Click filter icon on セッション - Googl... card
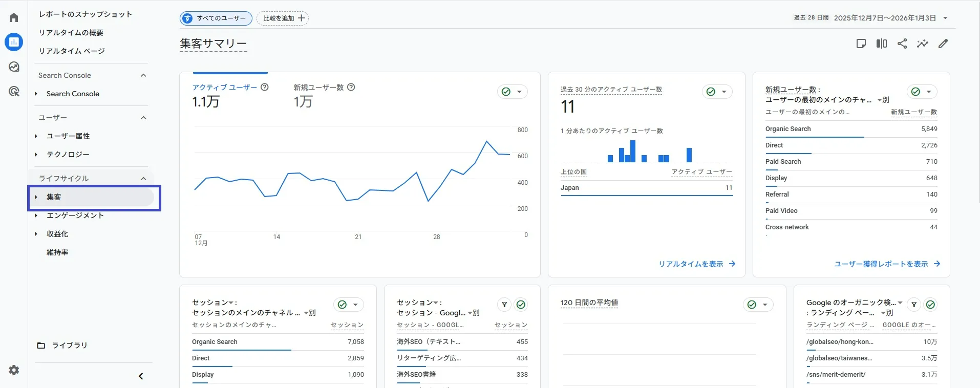Image resolution: width=980 pixels, height=388 pixels. (504, 305)
